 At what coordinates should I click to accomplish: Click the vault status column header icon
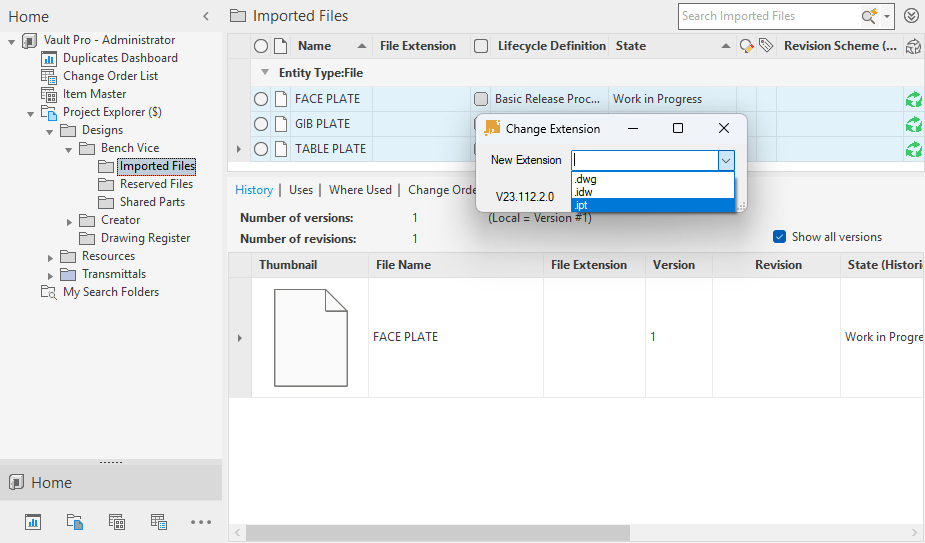pos(913,46)
